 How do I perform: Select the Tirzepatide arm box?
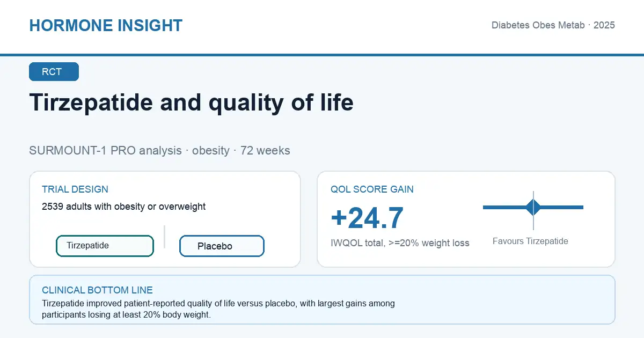point(105,246)
